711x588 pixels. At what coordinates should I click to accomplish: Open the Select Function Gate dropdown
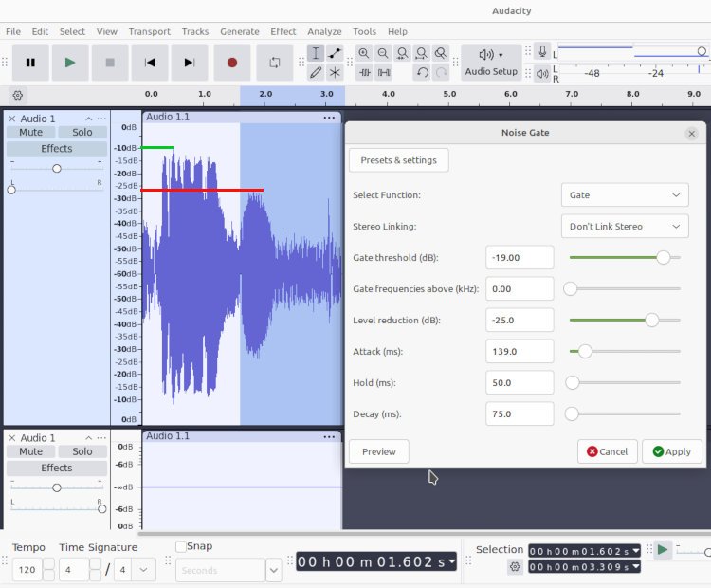click(625, 195)
